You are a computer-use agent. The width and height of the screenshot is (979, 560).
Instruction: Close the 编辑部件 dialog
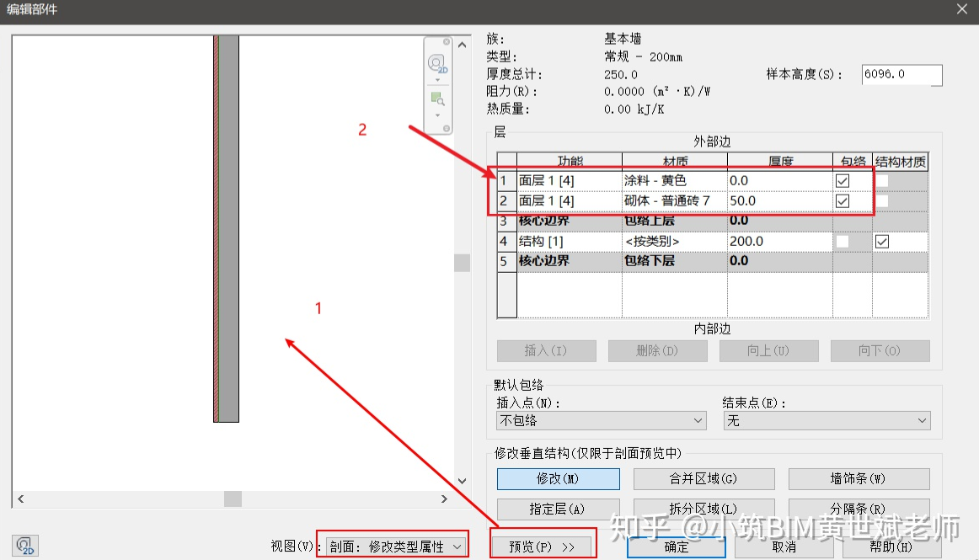coord(962,9)
